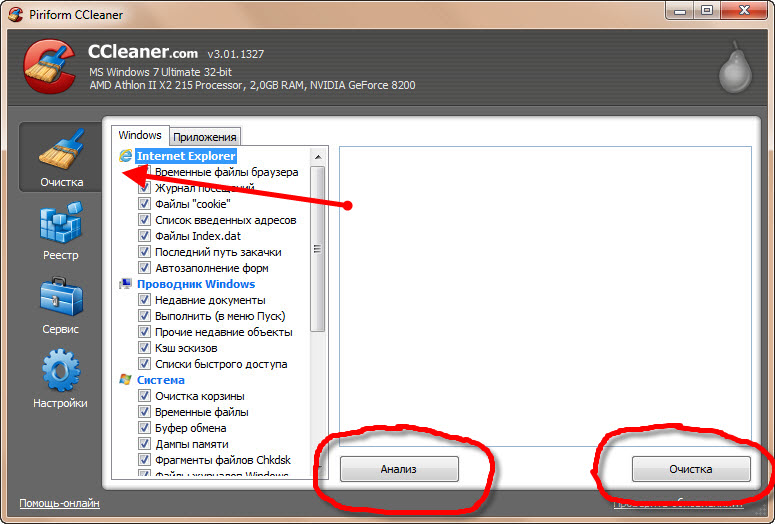Click the Piriform pear icon
The image size is (775, 524).
click(735, 68)
